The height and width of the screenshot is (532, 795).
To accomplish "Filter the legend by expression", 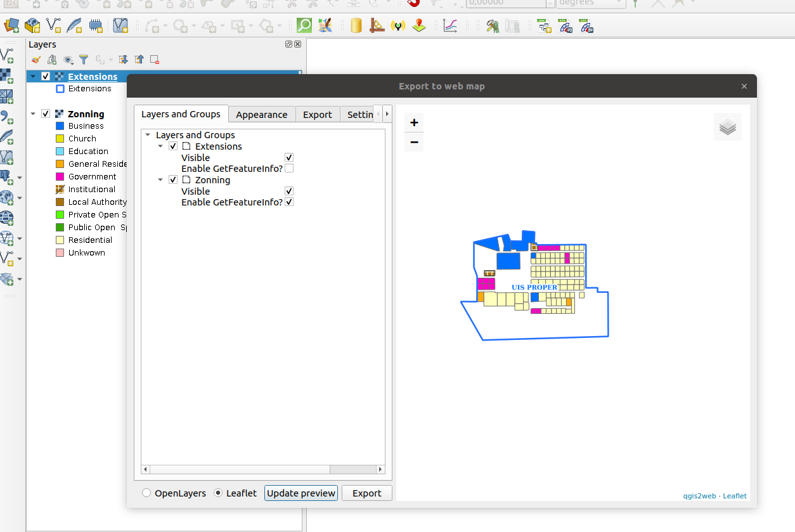I will click(84, 60).
